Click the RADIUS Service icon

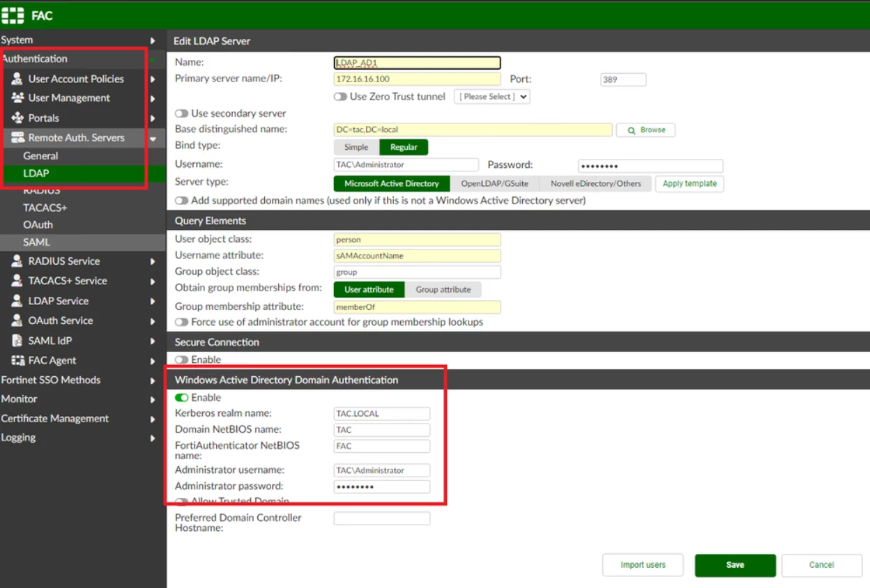pos(17,261)
